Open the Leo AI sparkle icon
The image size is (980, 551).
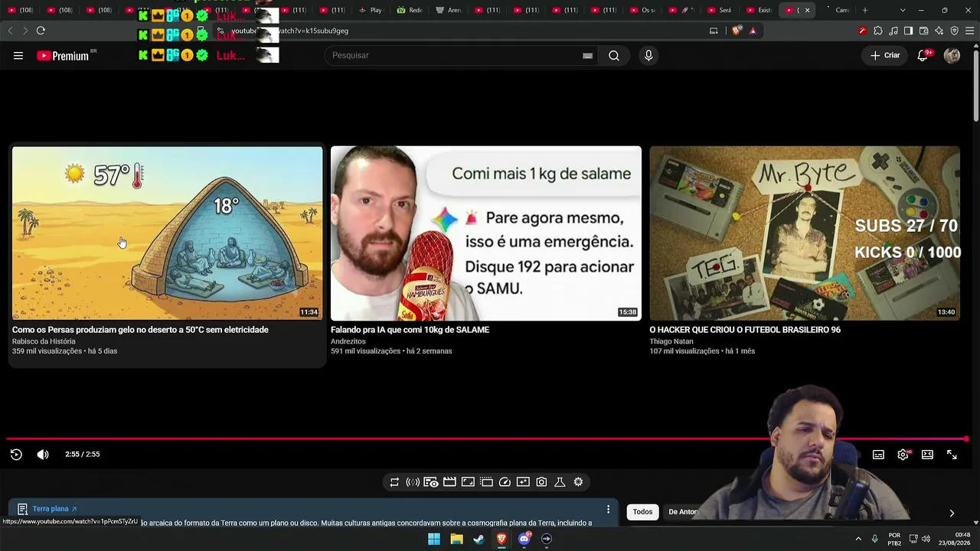tap(939, 31)
